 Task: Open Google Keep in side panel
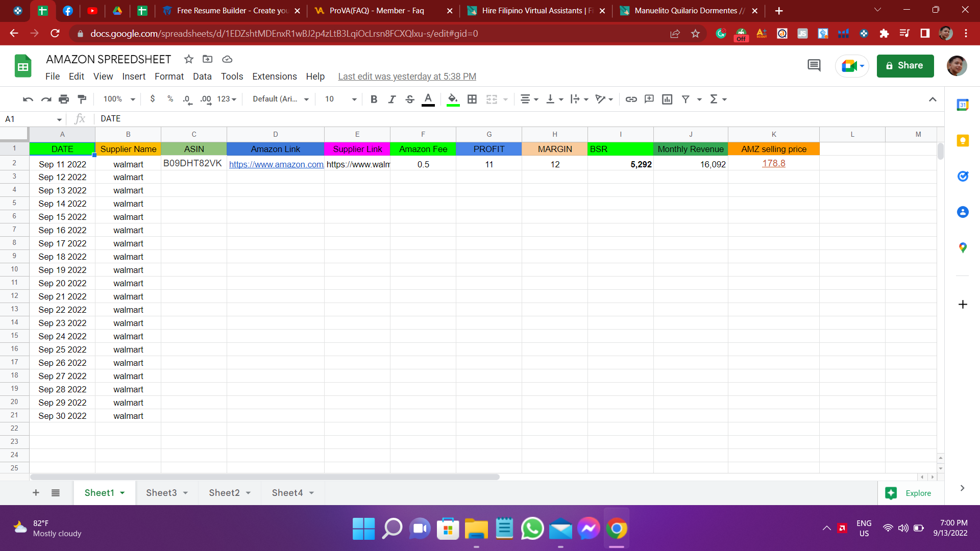click(963, 141)
